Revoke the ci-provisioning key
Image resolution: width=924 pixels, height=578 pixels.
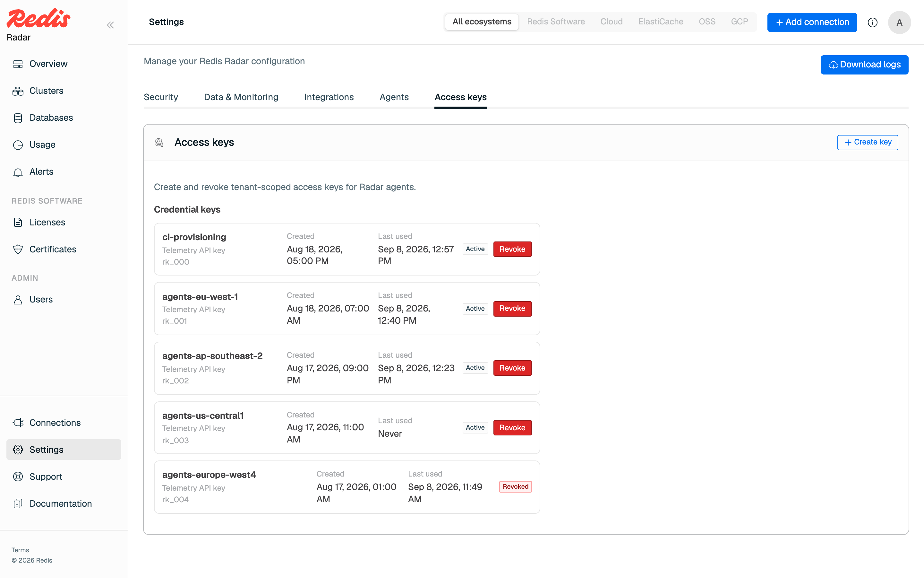512,249
